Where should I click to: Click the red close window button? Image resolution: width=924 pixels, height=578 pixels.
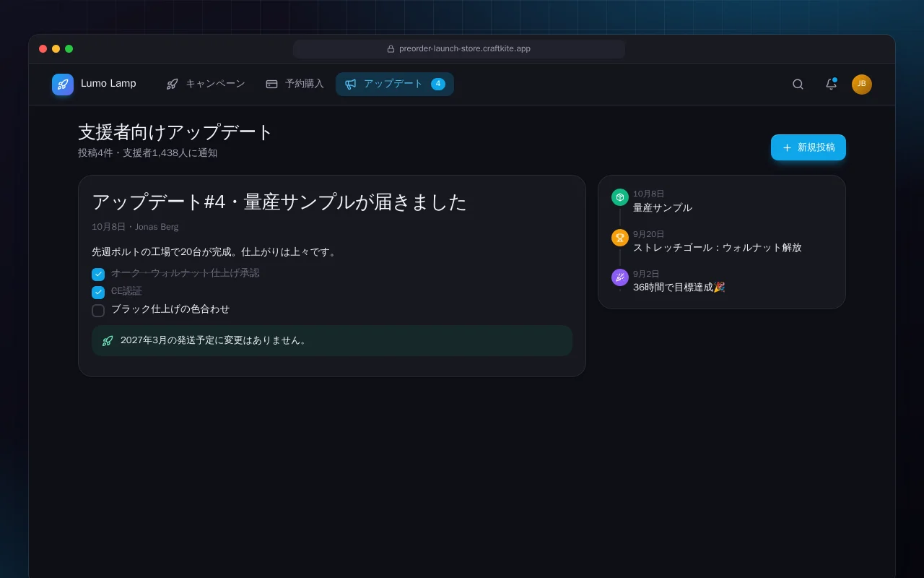coord(43,49)
